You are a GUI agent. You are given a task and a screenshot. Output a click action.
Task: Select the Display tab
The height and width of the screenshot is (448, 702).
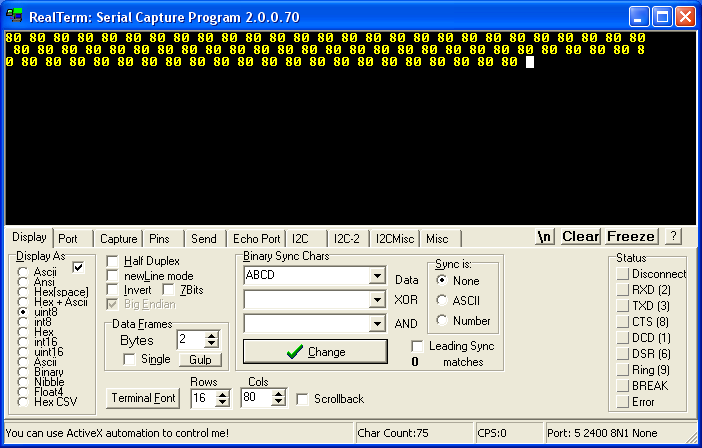[x=29, y=237]
